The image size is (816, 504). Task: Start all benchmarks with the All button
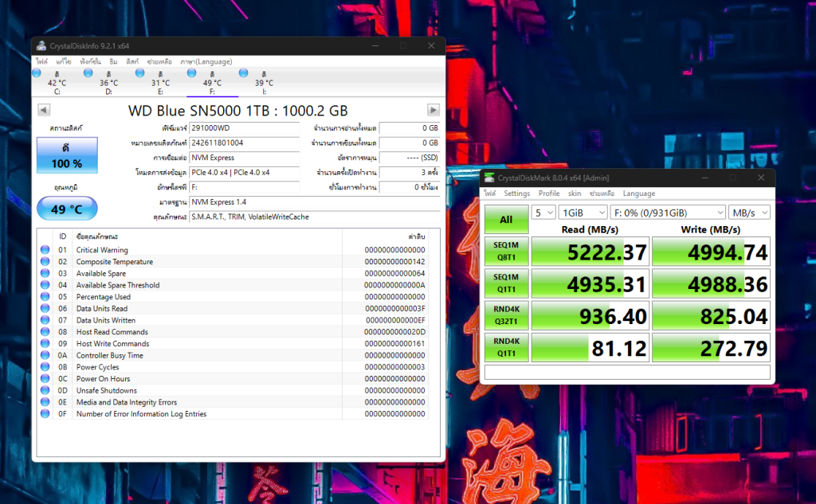pos(506,220)
